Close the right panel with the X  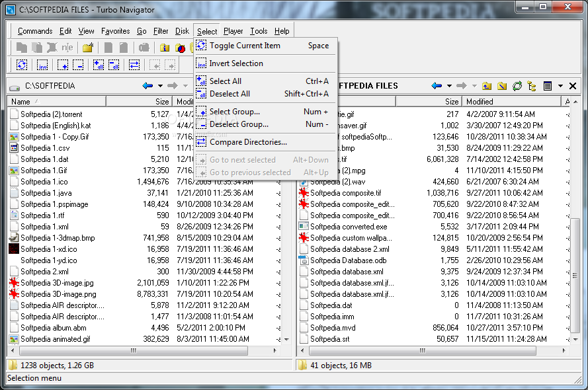(573, 86)
